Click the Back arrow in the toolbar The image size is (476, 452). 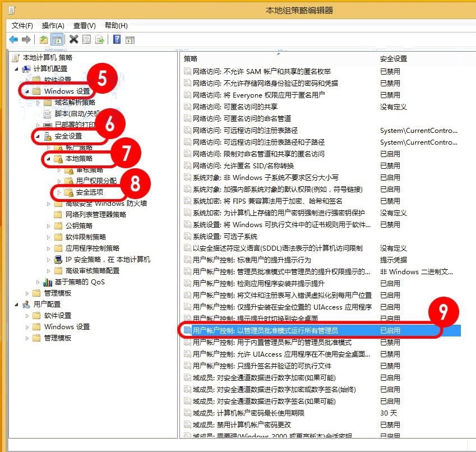(13, 39)
